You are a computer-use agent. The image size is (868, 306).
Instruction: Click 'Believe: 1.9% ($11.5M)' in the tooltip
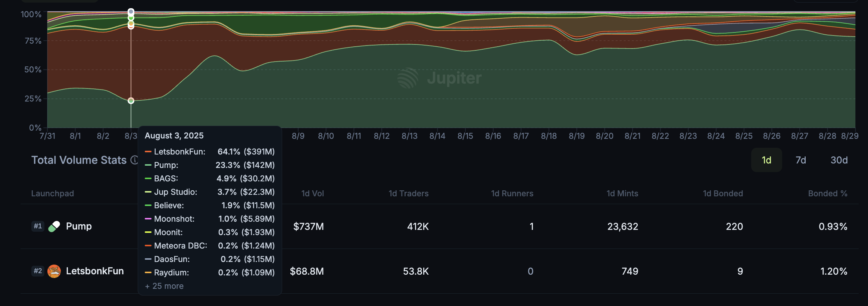[x=210, y=205]
